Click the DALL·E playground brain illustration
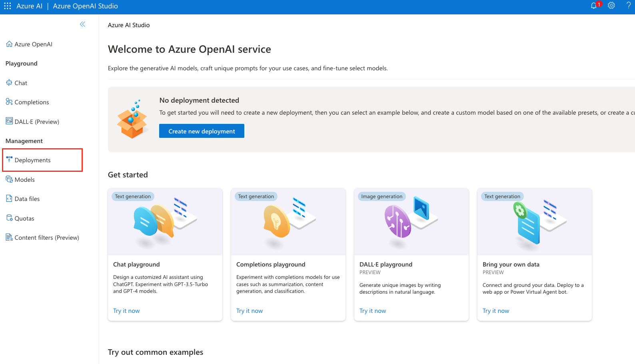This screenshot has width=635, height=364. click(411, 221)
